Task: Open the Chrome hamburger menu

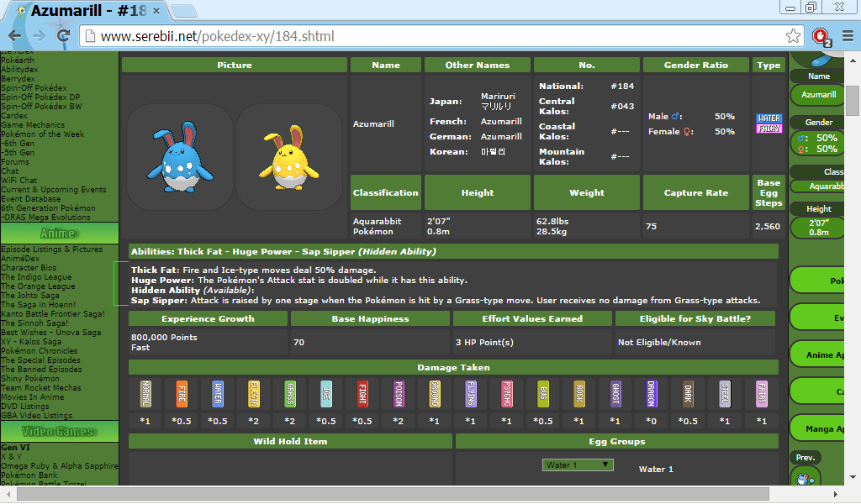Action: [848, 36]
